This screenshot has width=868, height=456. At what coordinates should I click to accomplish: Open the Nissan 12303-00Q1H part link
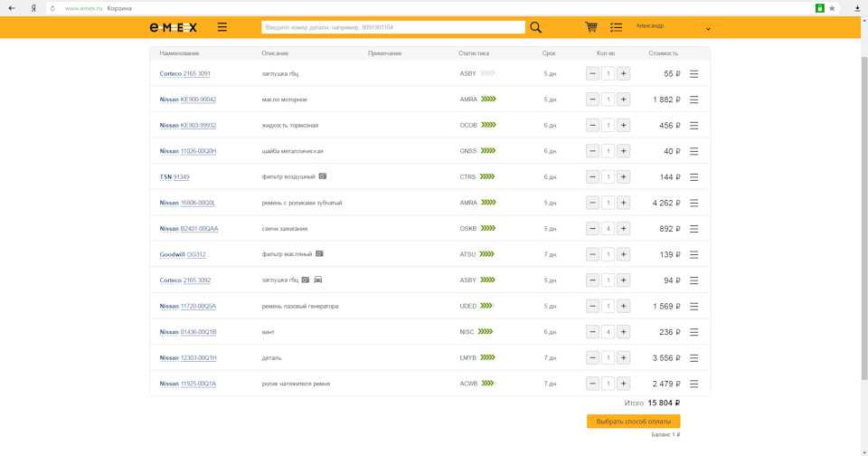coord(188,358)
